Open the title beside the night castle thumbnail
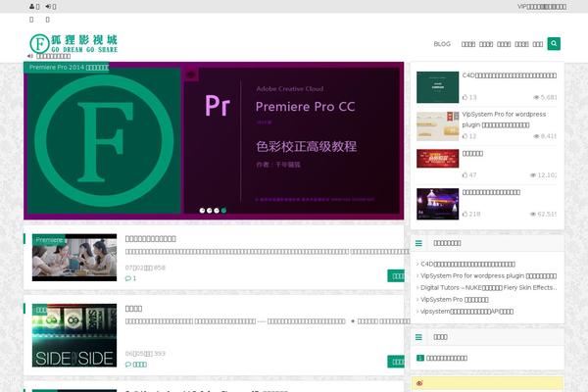 pos(491,192)
